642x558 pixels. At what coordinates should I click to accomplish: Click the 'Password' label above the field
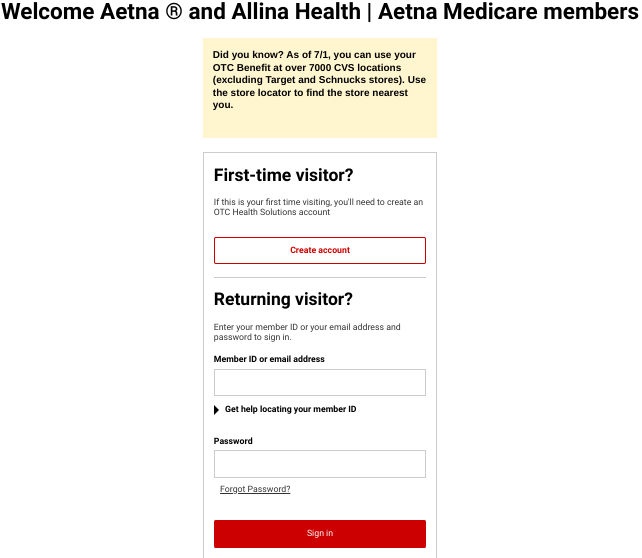233,441
